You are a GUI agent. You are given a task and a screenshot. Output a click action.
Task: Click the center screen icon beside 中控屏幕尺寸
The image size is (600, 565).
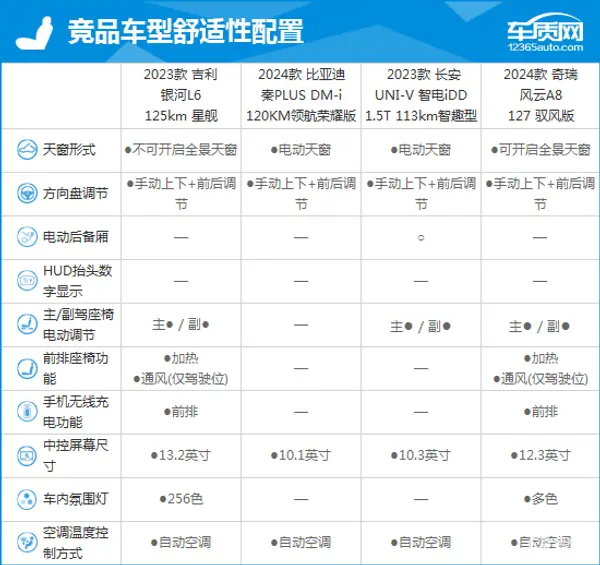pyautogui.click(x=27, y=456)
